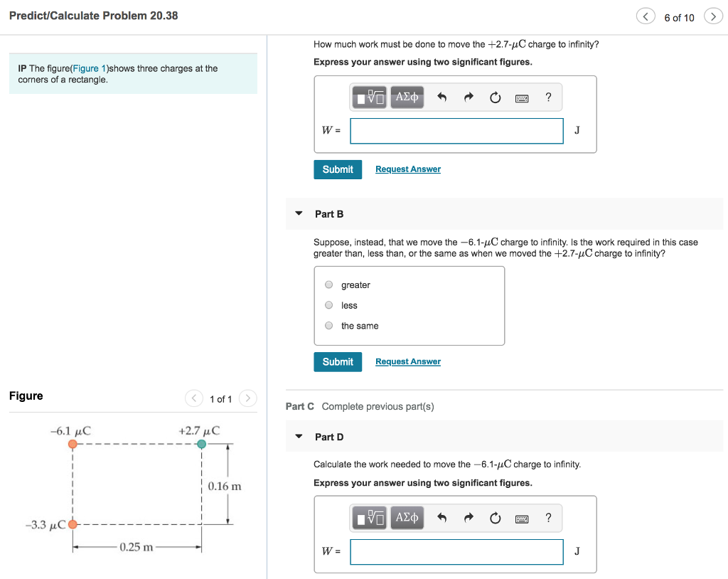Image resolution: width=728 pixels, height=579 pixels.
Task: Click Request Answer under Part B
Action: 407,361
